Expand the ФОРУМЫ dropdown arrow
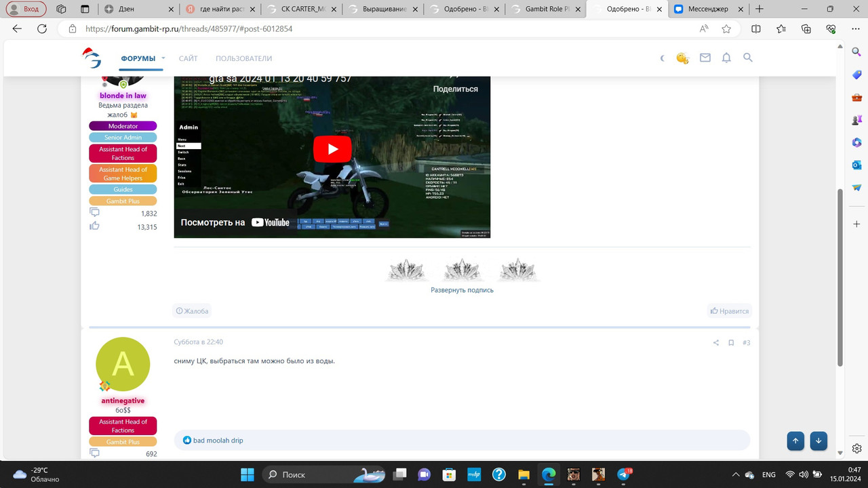The image size is (868, 488). (x=163, y=58)
